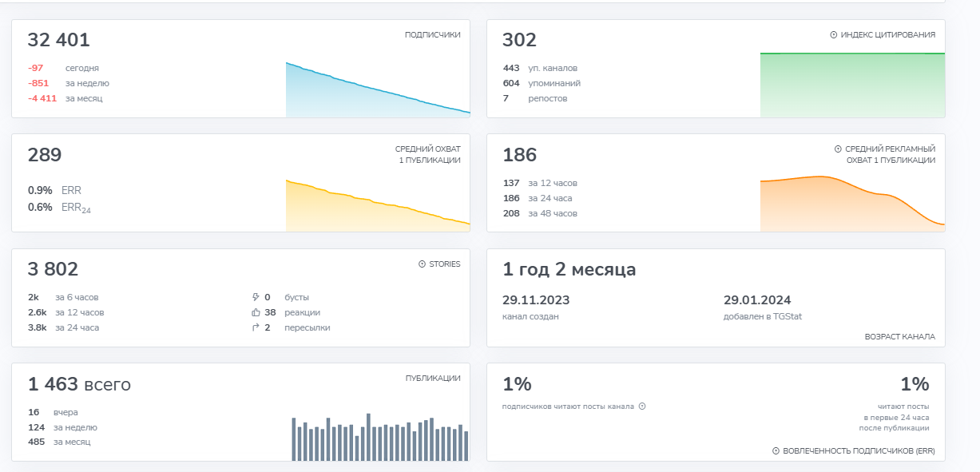Click the icon next to STORIES label
This screenshot has width=980, height=472.
(x=422, y=264)
